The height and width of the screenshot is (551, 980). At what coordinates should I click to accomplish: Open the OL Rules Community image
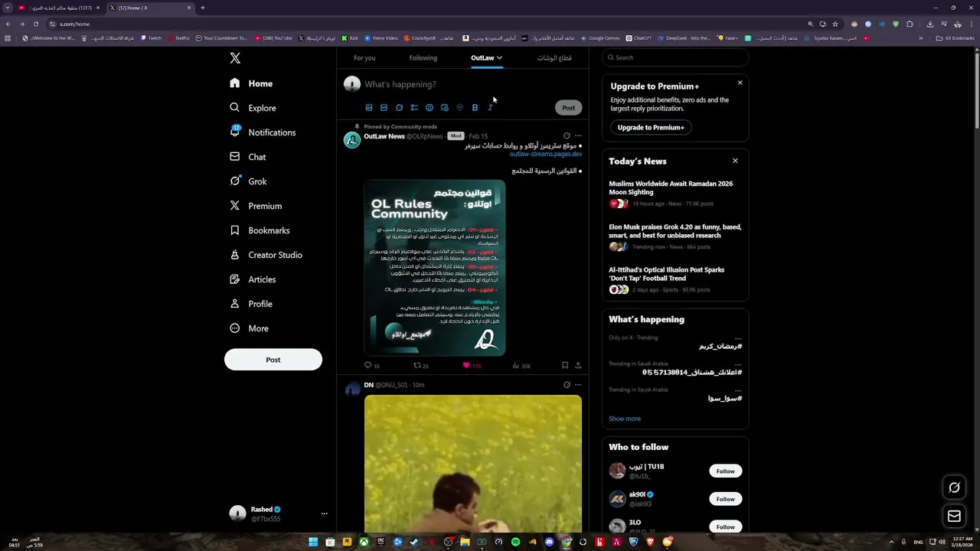tap(435, 267)
